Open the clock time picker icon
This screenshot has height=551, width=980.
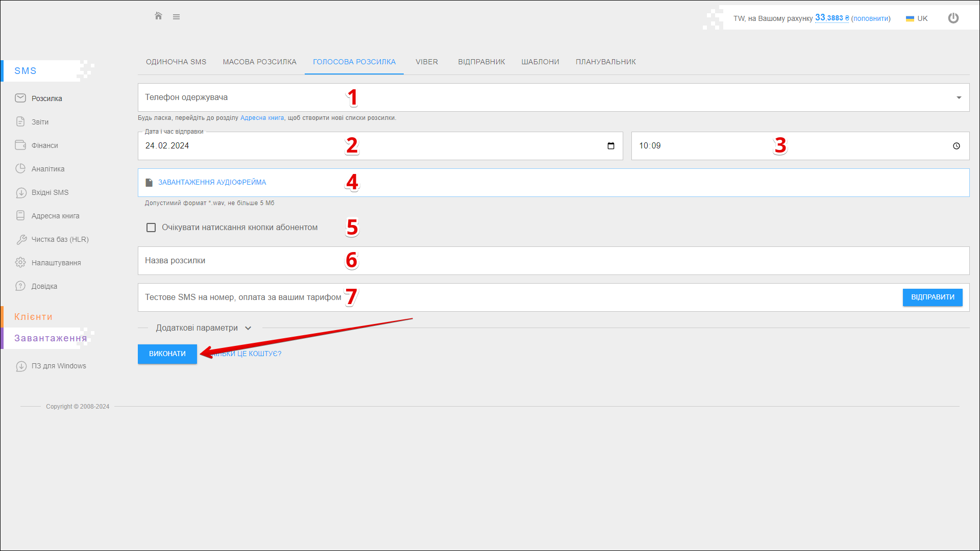956,146
